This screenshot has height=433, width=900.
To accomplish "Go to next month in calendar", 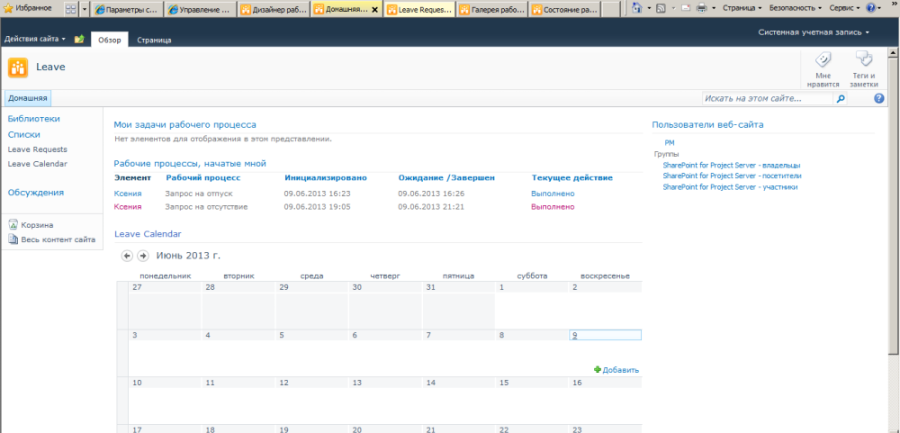I will pos(143,256).
